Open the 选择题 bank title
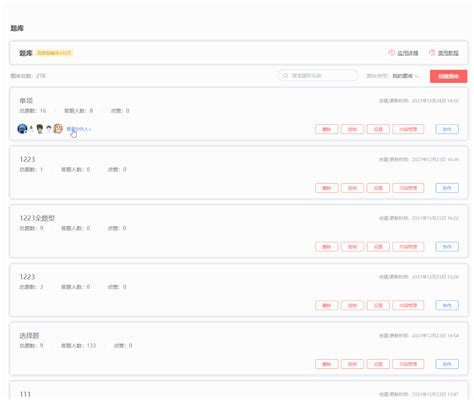 click(x=29, y=335)
